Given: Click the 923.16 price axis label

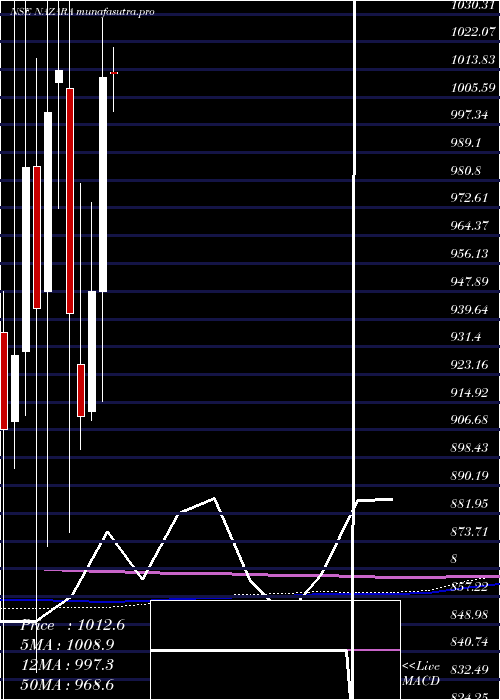Looking at the screenshot, I should [469, 365].
